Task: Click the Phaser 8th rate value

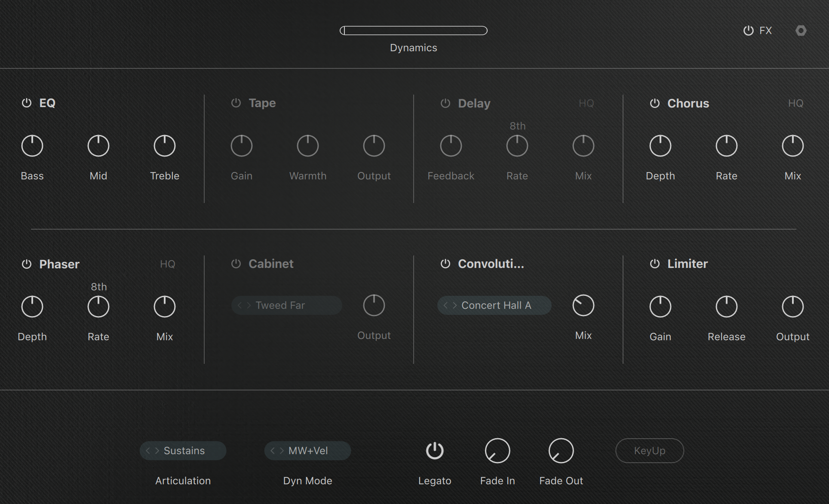Action: (98, 287)
